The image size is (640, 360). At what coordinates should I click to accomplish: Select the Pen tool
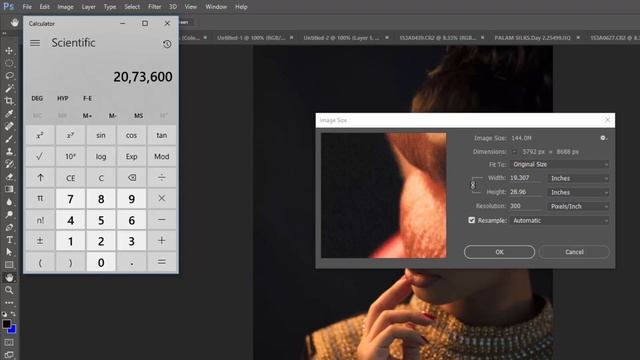(9, 227)
